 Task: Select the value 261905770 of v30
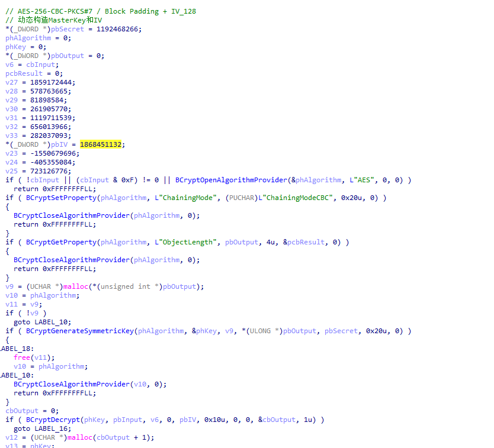click(49, 109)
